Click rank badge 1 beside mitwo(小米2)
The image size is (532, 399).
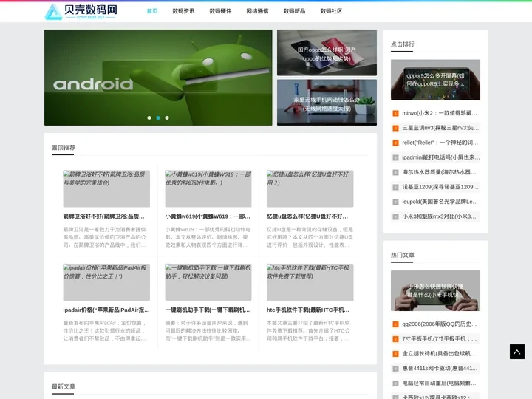[395, 113]
